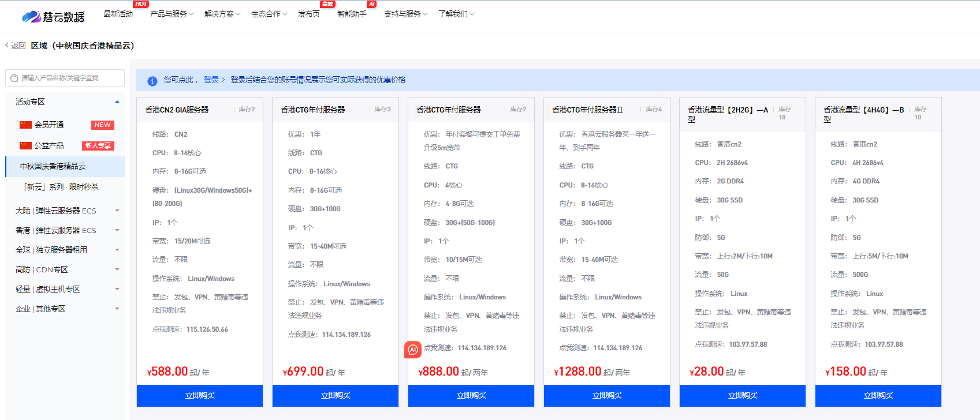Screen dimensions: 980x420
Task: Buy the 香港CN2 GIA服务器 plan
Action: [x=200, y=396]
